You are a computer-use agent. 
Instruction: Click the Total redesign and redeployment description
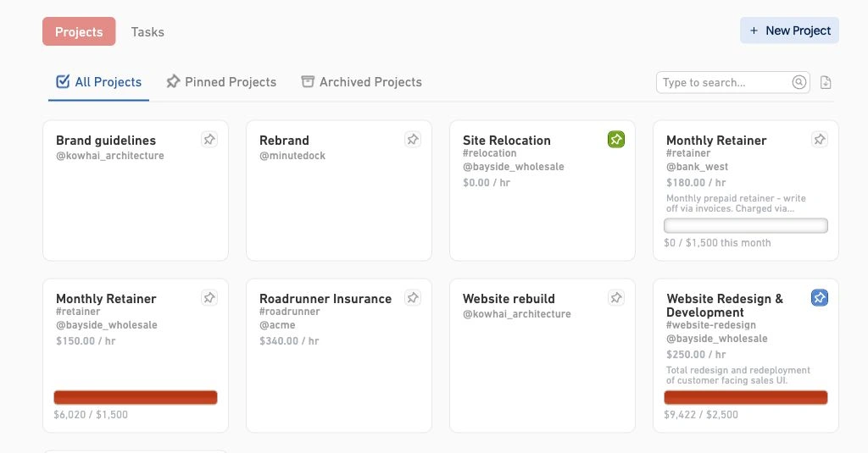tap(738, 375)
